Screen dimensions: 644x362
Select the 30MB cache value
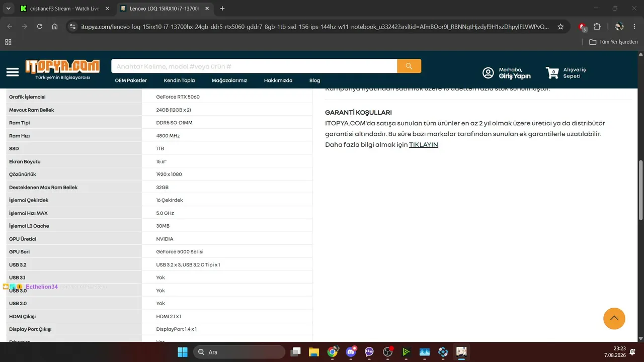pos(163,226)
